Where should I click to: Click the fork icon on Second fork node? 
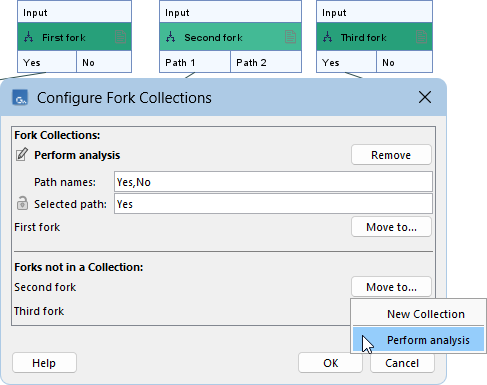pos(171,37)
